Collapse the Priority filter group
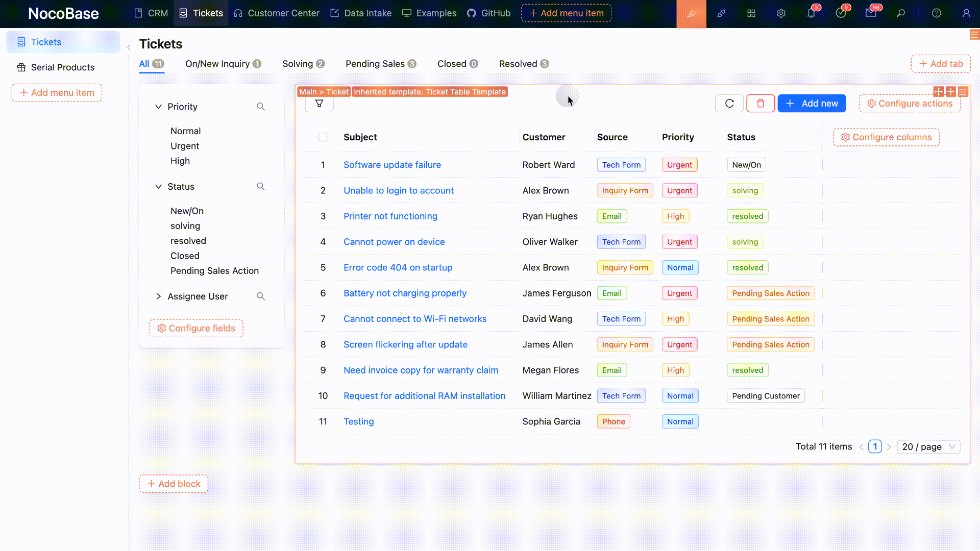 [158, 107]
